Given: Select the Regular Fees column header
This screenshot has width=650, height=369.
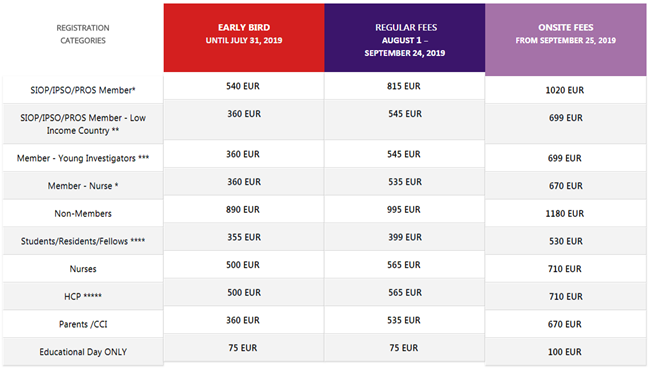Looking at the screenshot, I should [x=405, y=38].
